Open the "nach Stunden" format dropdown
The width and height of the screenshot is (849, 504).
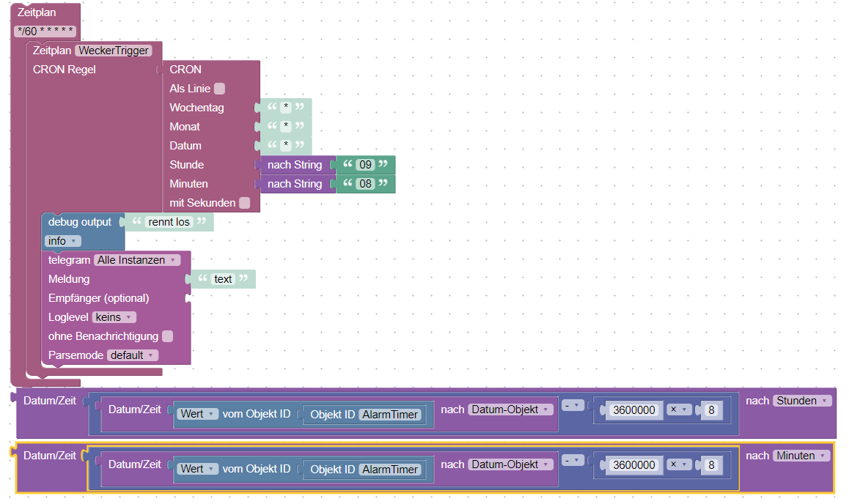tap(802, 401)
